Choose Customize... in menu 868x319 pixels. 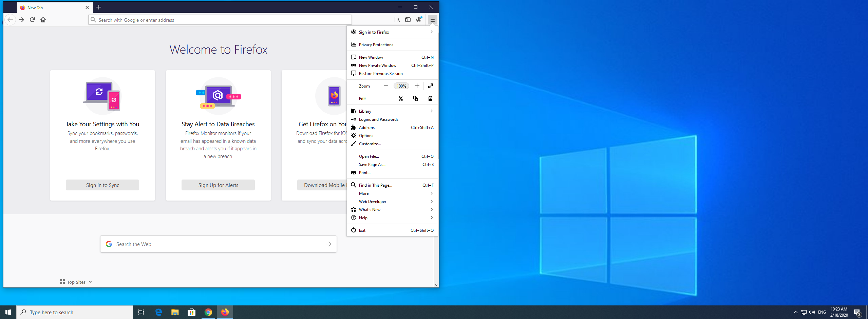[392, 144]
